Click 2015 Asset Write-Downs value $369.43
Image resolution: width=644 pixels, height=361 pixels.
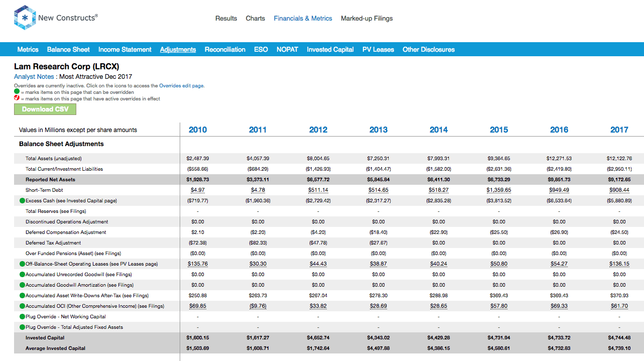pyautogui.click(x=499, y=296)
